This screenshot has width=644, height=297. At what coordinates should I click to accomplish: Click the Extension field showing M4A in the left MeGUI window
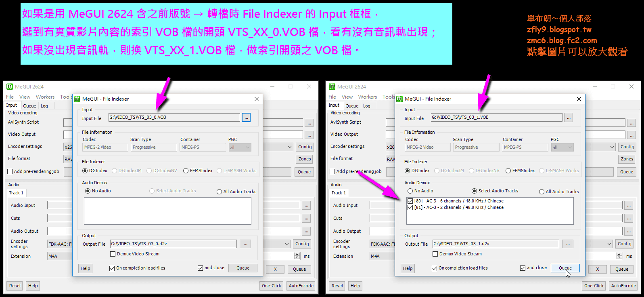(x=59, y=257)
